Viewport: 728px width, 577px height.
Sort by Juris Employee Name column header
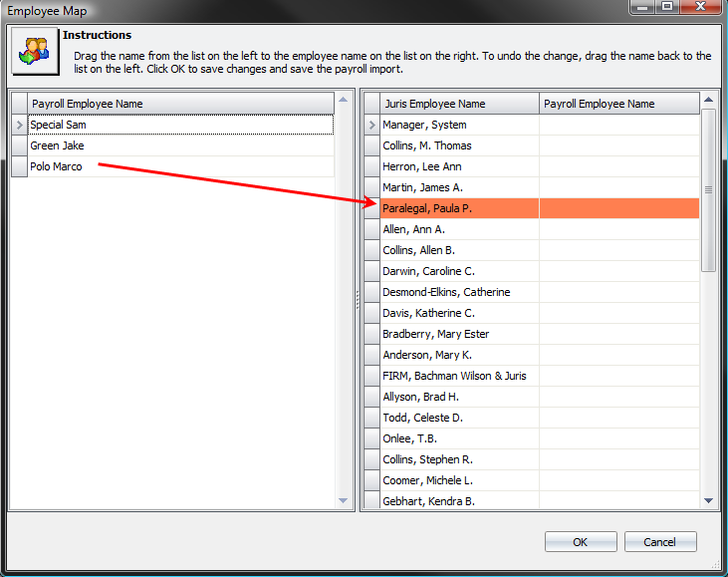coord(458,104)
